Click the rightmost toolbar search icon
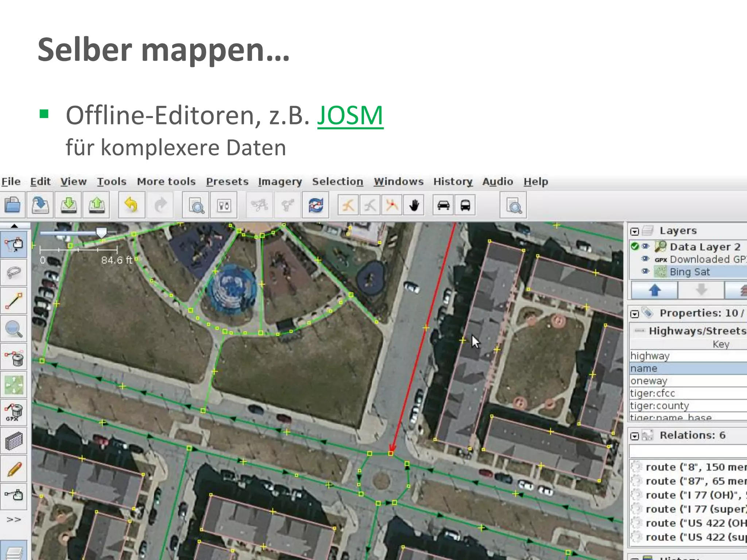Viewport: 747px width, 560px height. [513, 206]
